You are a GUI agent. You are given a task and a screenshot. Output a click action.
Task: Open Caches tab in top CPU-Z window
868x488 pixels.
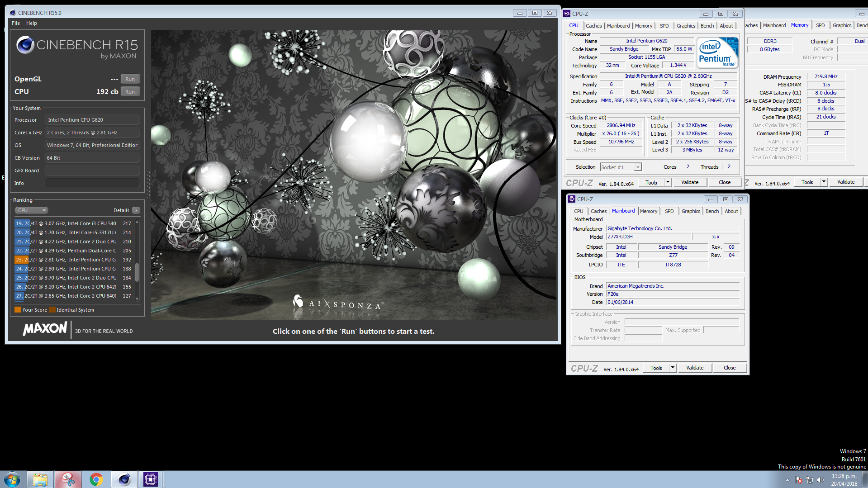tap(593, 26)
